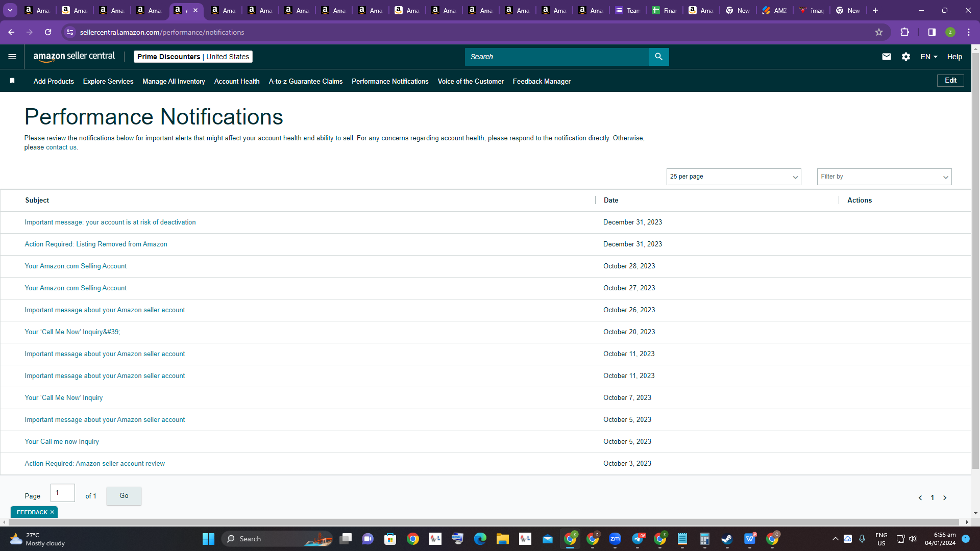
Task: Open Steam from the taskbar
Action: (726, 539)
